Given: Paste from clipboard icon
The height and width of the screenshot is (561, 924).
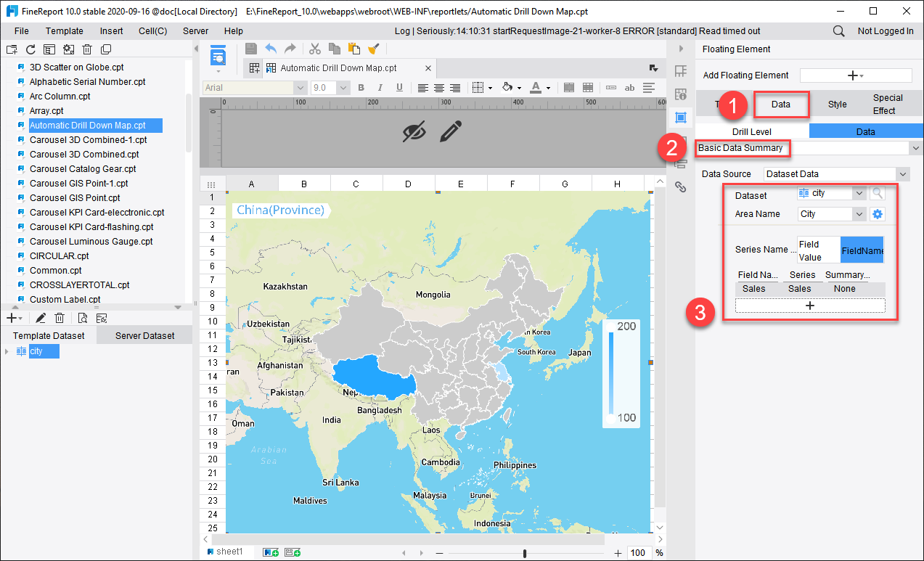Looking at the screenshot, I should (353, 49).
